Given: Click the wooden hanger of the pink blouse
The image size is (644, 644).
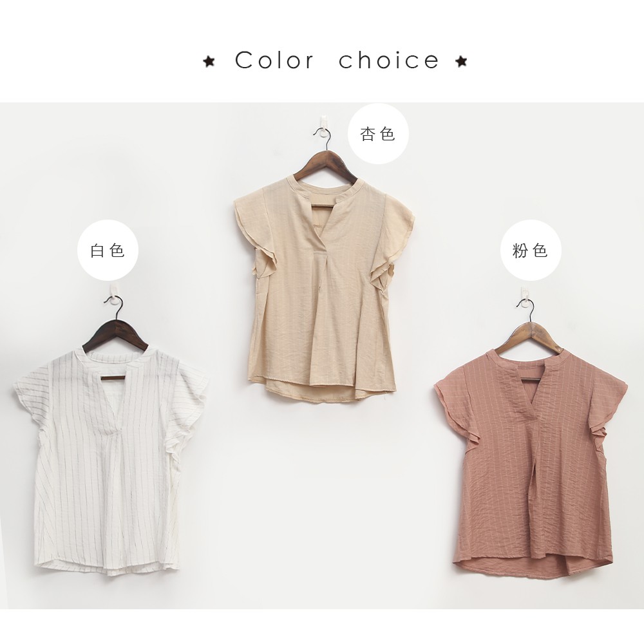Looking at the screenshot, I should (x=529, y=333).
